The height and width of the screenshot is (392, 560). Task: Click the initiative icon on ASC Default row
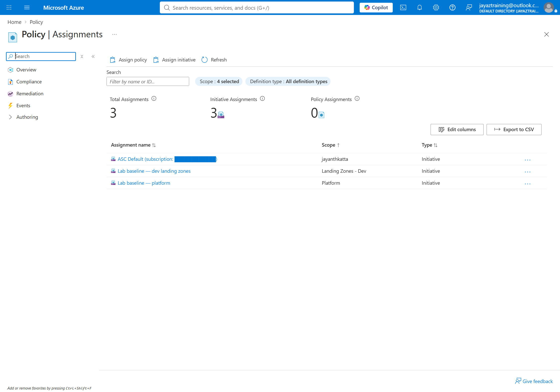(x=113, y=159)
